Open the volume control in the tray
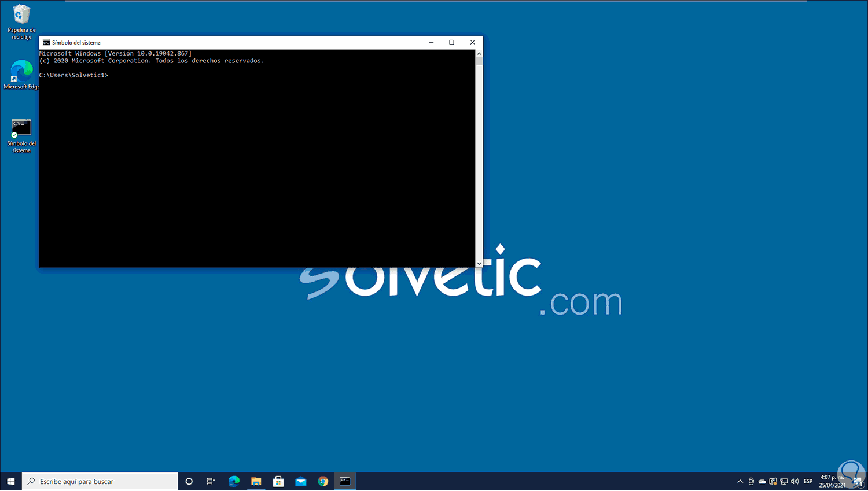Image resolution: width=868 pixels, height=491 pixels. click(x=795, y=481)
